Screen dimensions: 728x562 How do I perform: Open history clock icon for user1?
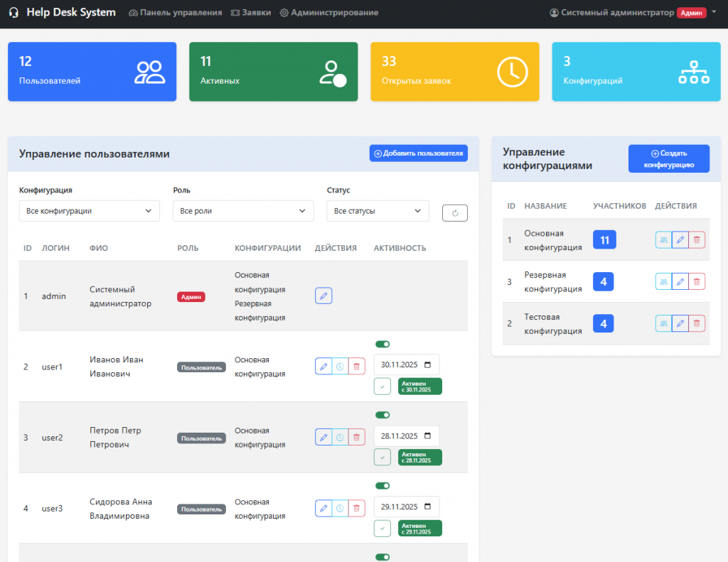[341, 367]
